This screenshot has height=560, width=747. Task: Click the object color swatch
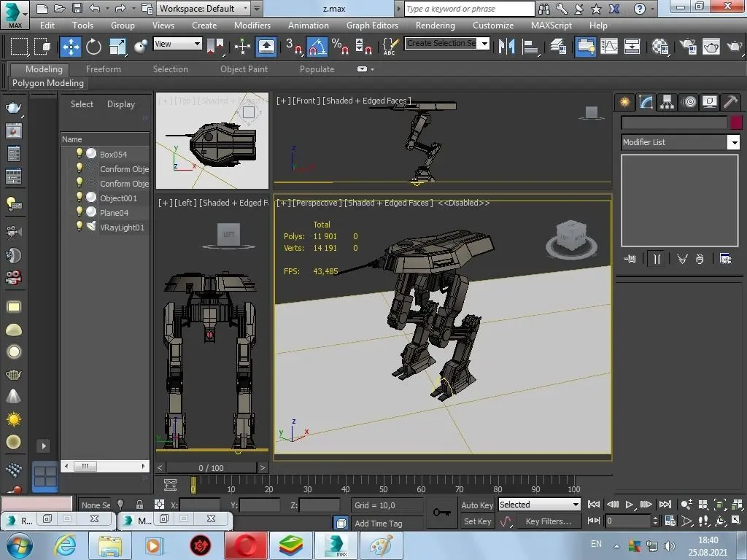click(736, 122)
